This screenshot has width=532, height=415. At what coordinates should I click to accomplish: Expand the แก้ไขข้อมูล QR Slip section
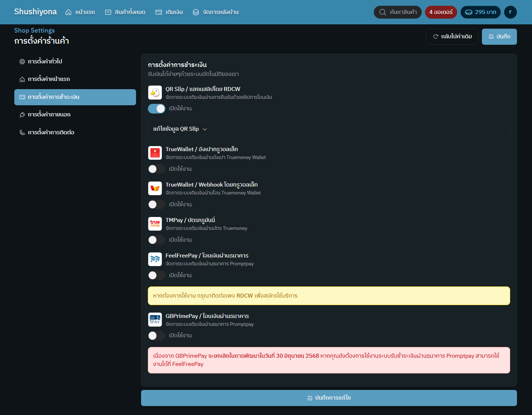[180, 129]
